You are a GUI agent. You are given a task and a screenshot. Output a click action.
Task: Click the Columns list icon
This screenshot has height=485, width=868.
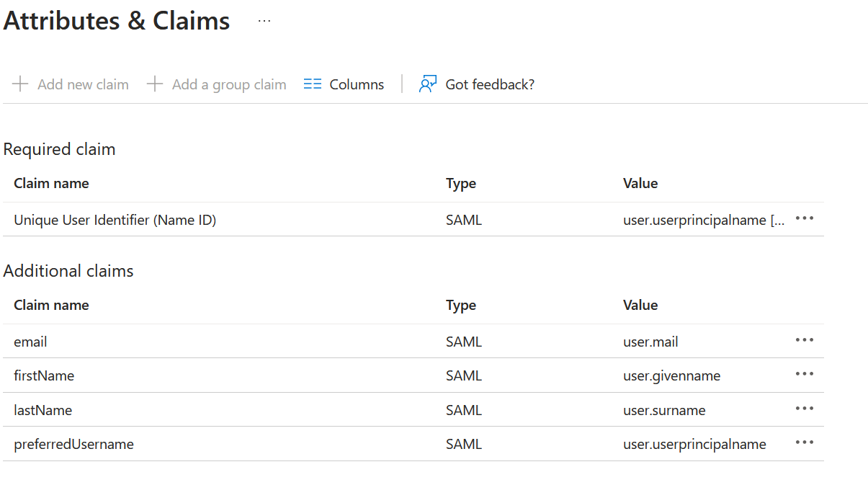coord(312,84)
